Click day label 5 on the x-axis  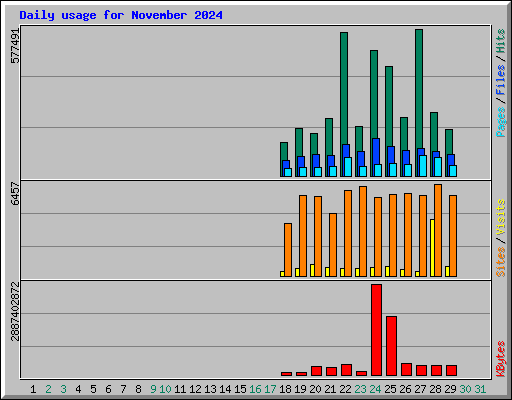coord(93,389)
